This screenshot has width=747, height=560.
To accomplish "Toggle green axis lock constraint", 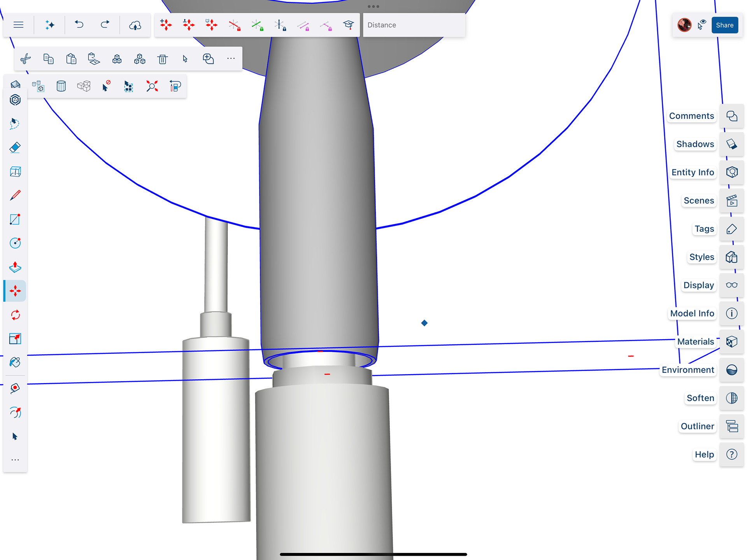I will tap(257, 25).
